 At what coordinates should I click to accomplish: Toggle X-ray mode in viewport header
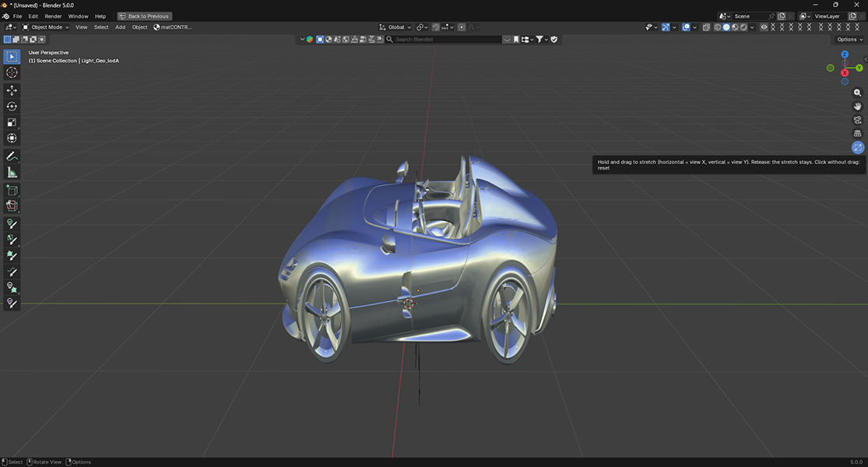tap(706, 27)
